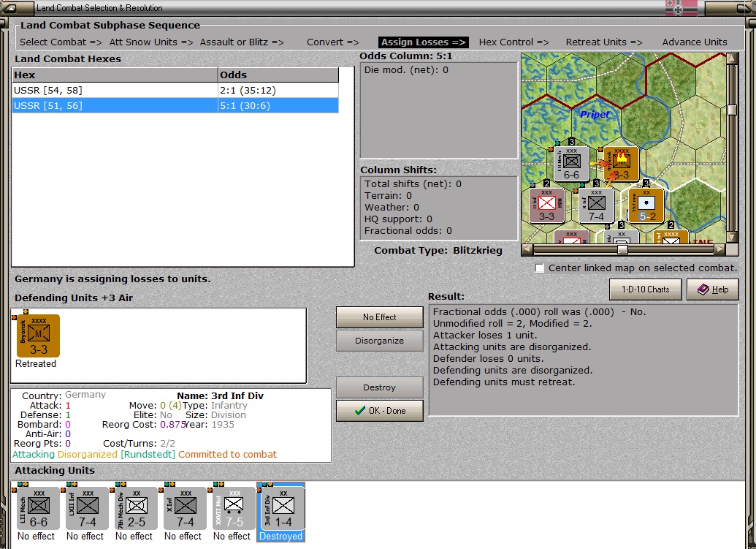Image resolution: width=756 pixels, height=549 pixels.
Task: Select the LII Mech 6-6 attacking unit
Action: point(39,509)
